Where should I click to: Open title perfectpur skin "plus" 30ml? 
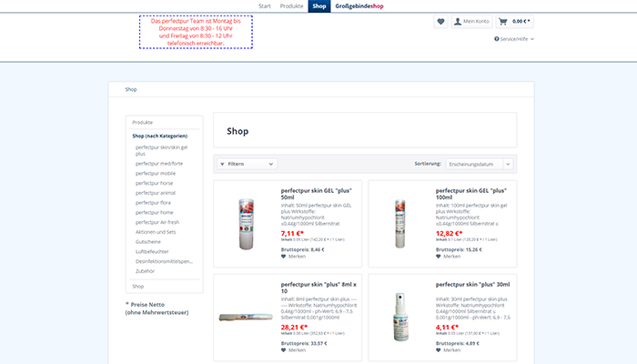point(472,284)
